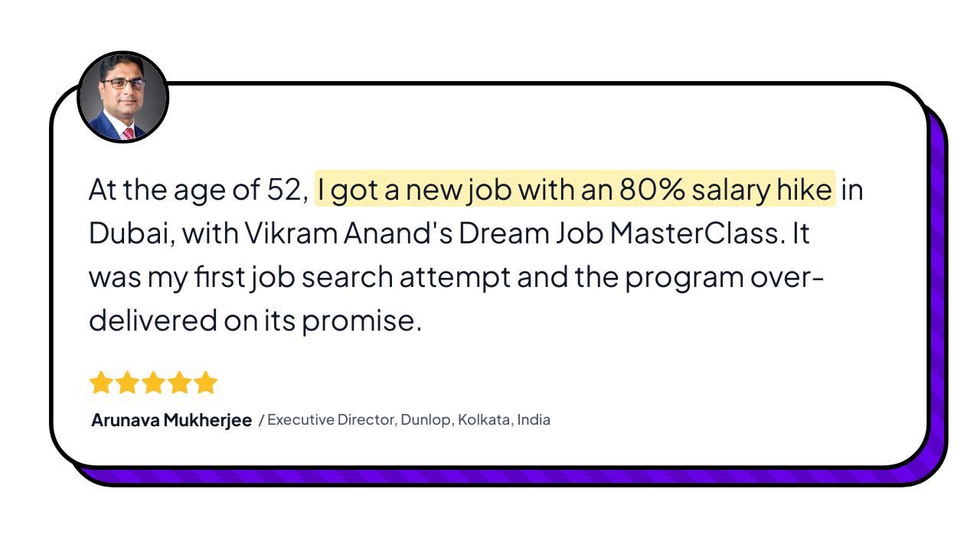The image size is (980, 551).
Task: Select the second rating star
Action: (127, 383)
